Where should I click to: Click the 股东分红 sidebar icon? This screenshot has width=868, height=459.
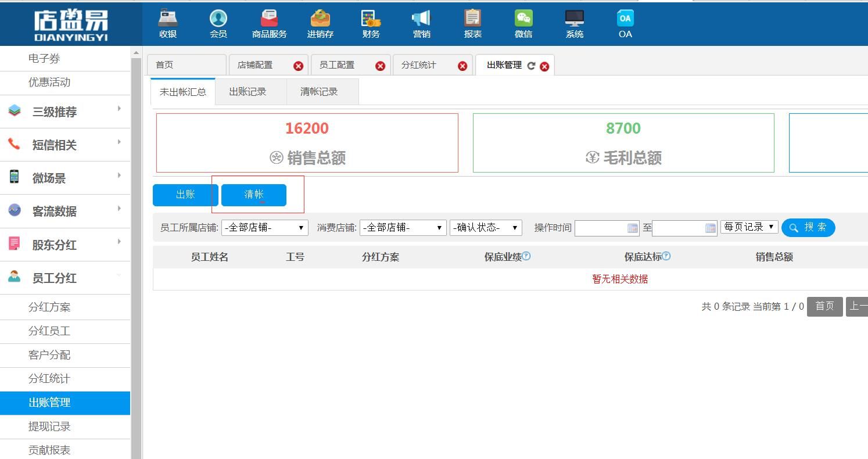coord(15,243)
